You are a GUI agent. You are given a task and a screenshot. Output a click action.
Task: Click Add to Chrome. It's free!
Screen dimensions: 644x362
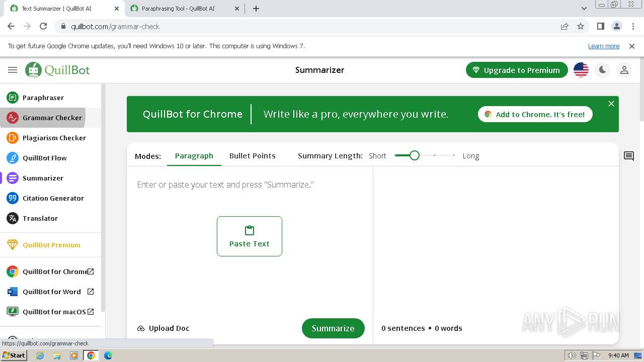(x=535, y=114)
